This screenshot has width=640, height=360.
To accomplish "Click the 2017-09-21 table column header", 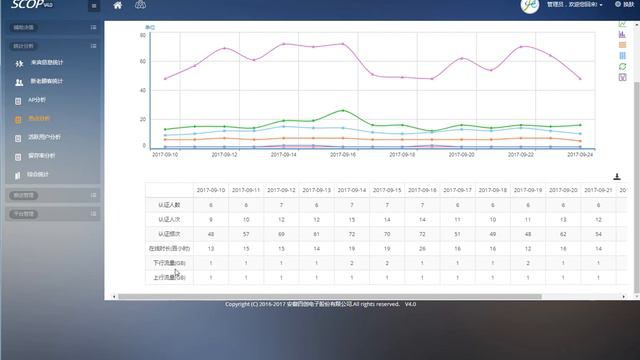I will (598, 190).
